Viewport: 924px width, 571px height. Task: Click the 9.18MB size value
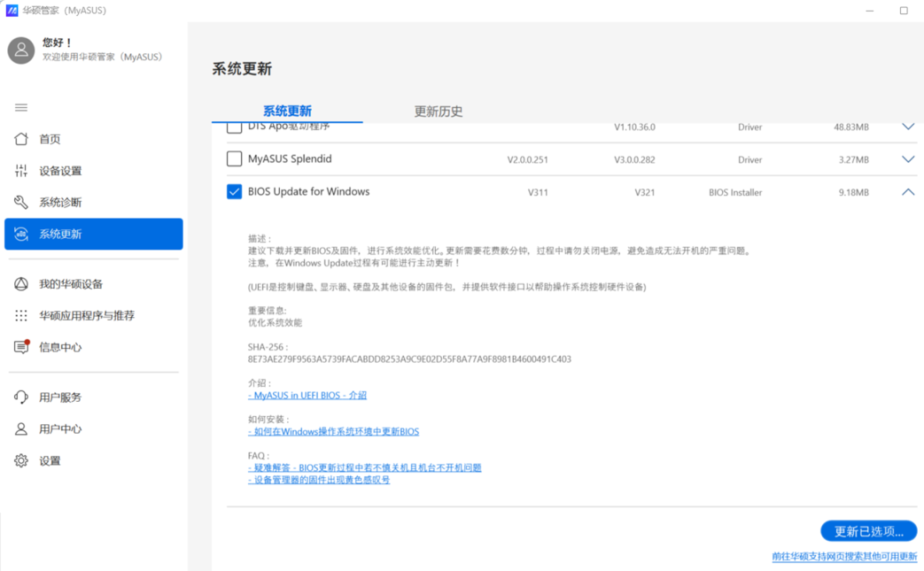tap(854, 192)
